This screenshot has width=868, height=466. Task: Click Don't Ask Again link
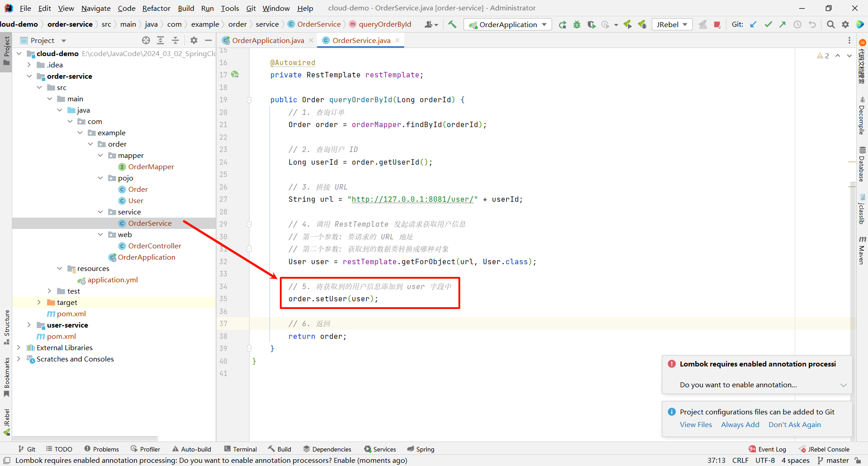coord(794,424)
